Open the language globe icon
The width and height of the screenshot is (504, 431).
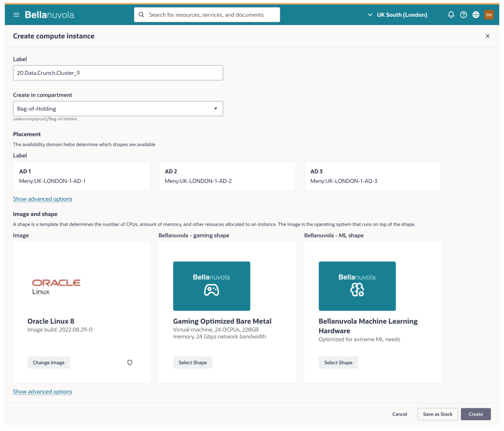[476, 15]
